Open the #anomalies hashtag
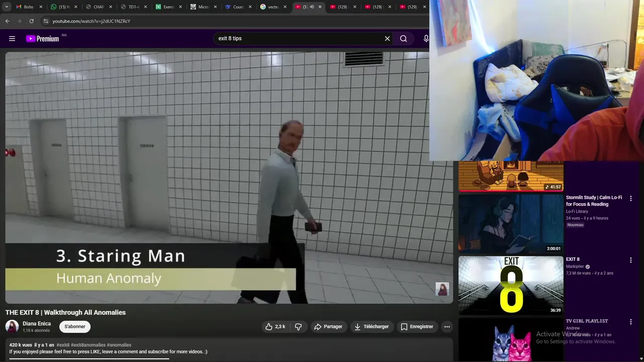Viewport: 644px width, 362px height. tap(119, 345)
